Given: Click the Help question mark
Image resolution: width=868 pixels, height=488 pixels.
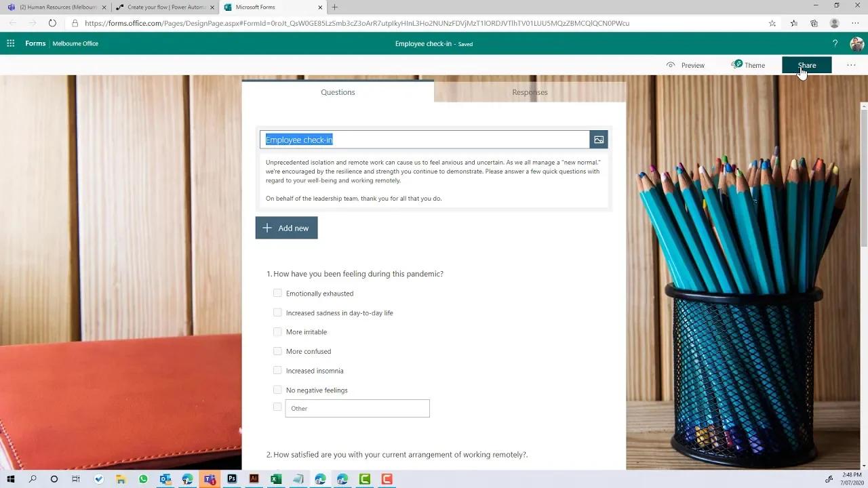Looking at the screenshot, I should click(835, 43).
